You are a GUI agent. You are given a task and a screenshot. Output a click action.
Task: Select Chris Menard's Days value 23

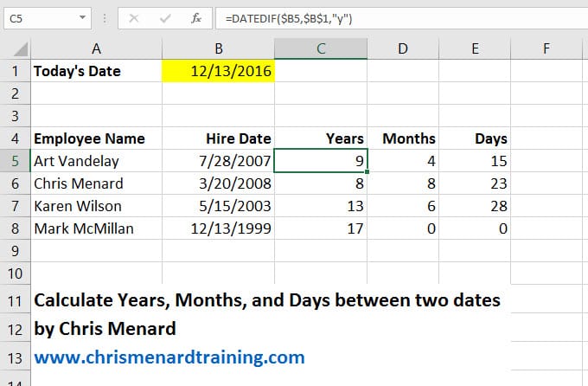pos(475,183)
